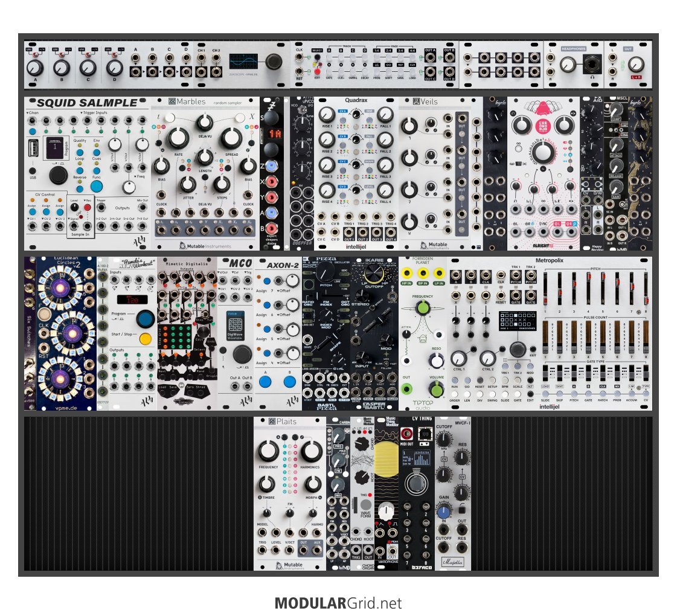This screenshot has height=616, width=677.
Task: Toggle the Marbles t button
Action: coord(170,117)
